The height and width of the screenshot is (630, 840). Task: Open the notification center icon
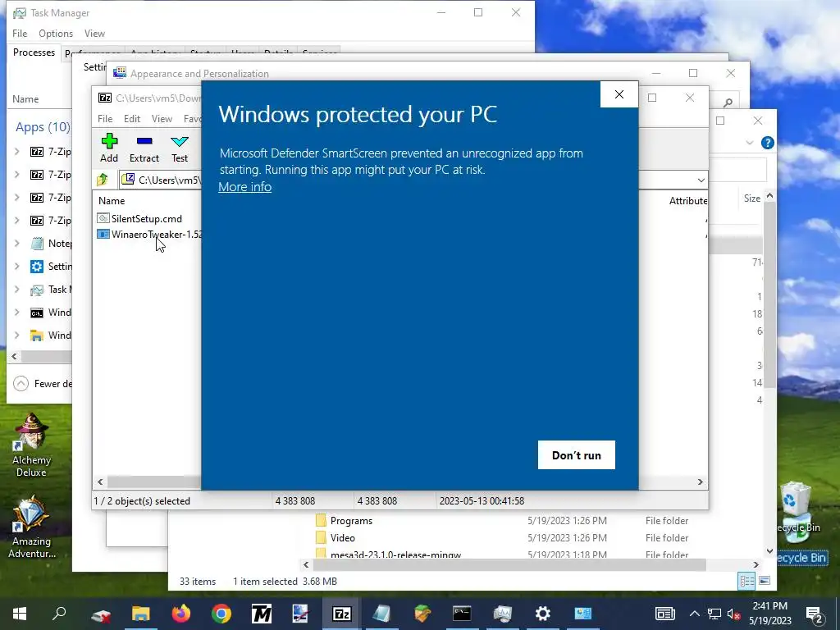(815, 614)
